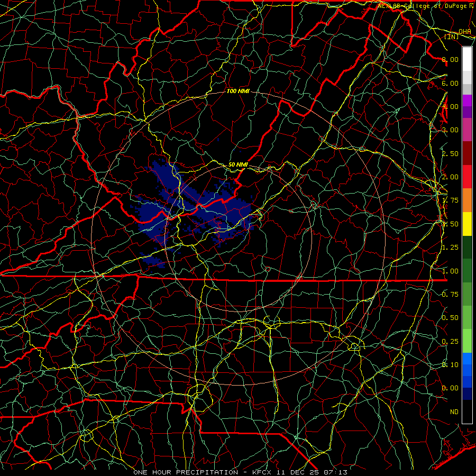Click the 2.00 legend label
Screen dimensions: 476x476
[x=450, y=177]
